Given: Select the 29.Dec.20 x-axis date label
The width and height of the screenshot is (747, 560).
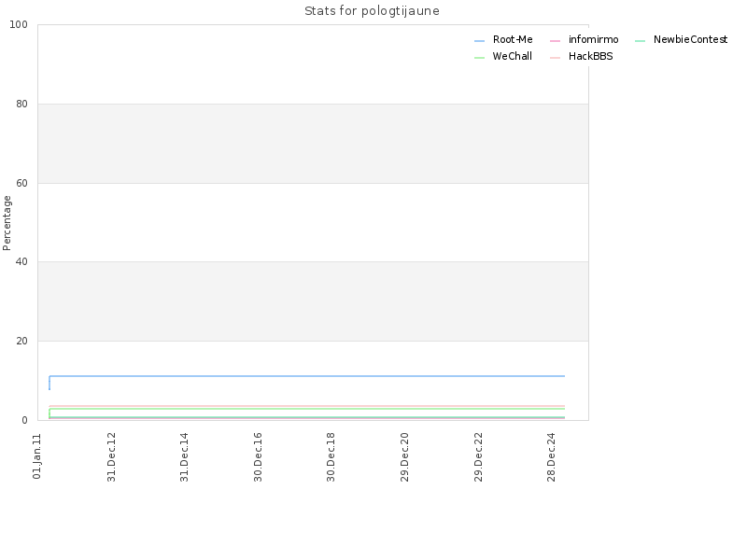Looking at the screenshot, I should (x=405, y=457).
